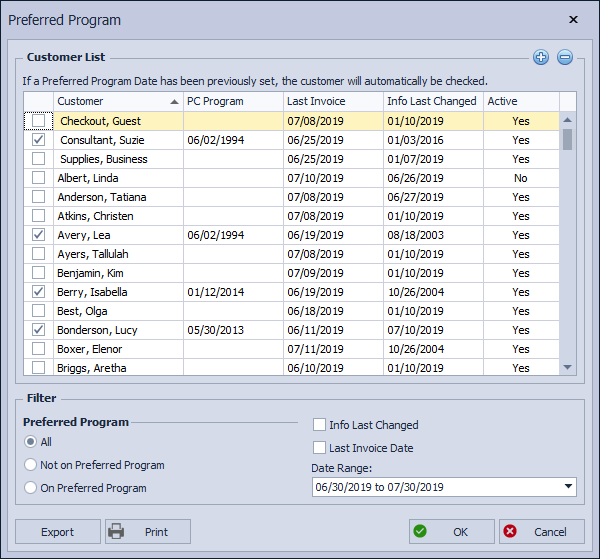Sort by the Active column header
This screenshot has width=600, height=559.
point(522,101)
